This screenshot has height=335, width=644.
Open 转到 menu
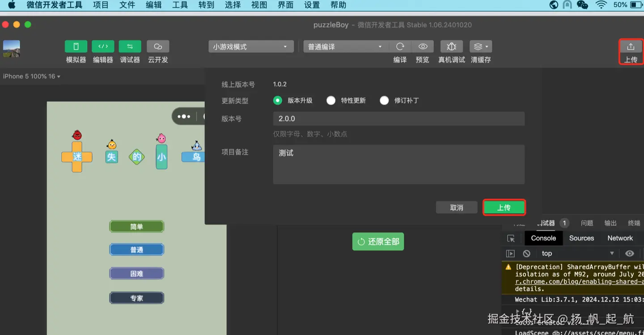pyautogui.click(x=206, y=5)
